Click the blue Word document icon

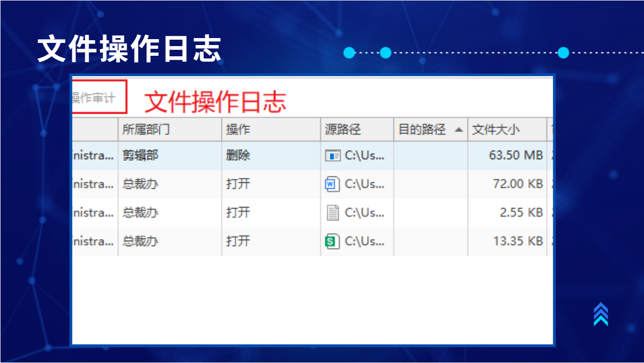coord(333,184)
